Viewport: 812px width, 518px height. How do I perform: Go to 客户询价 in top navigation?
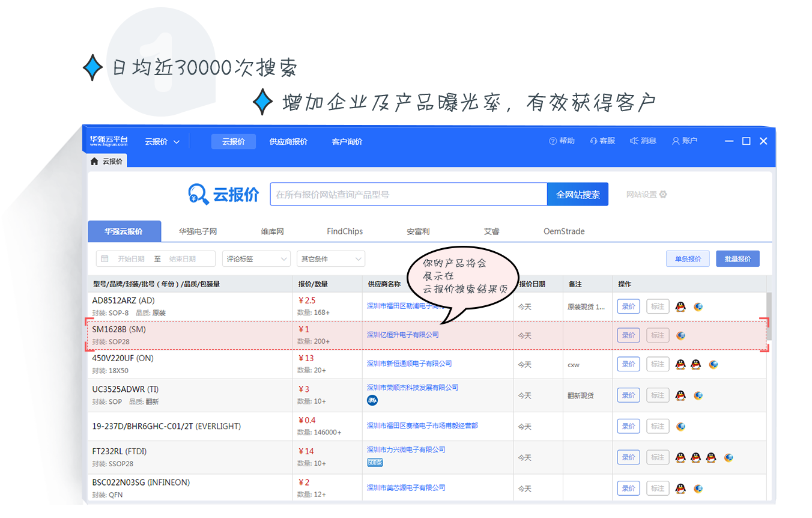[347, 142]
